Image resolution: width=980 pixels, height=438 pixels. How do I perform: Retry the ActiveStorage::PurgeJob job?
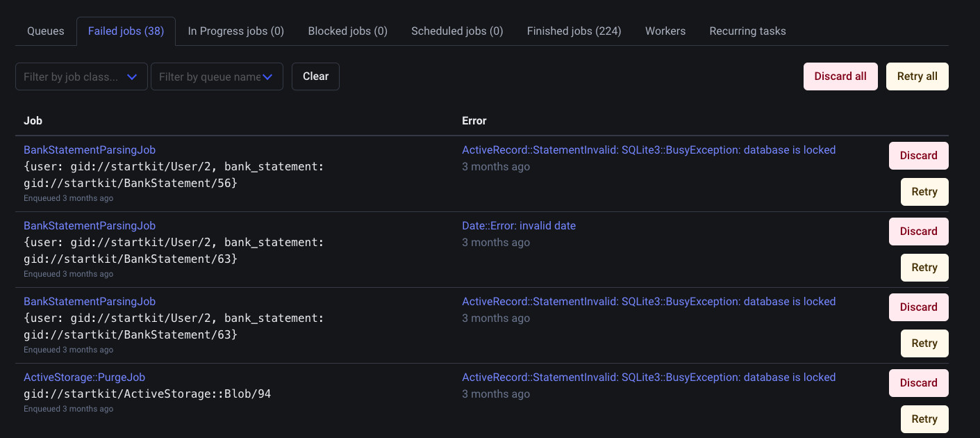924,419
